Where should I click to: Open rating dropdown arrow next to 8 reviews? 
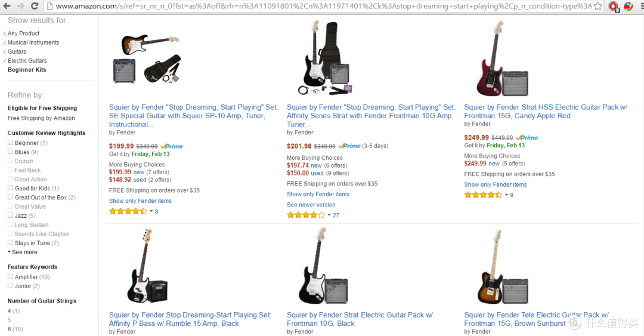(151, 211)
